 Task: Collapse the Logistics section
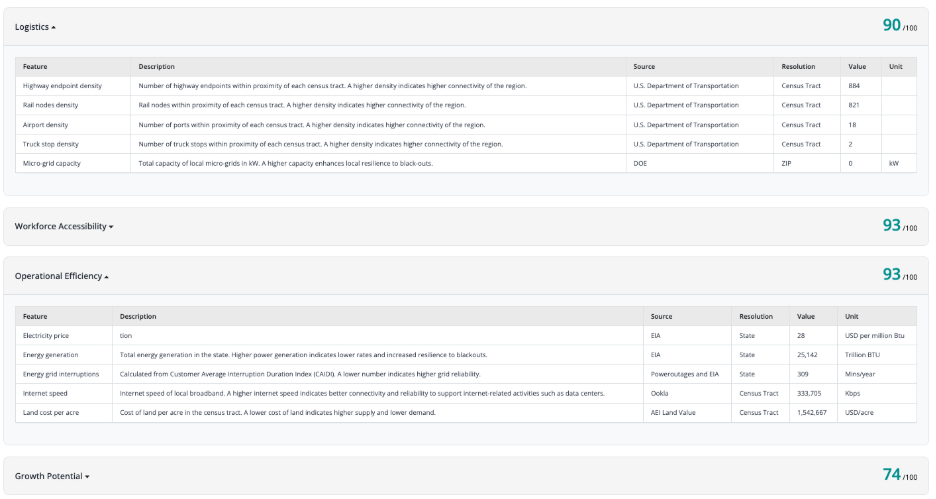click(x=35, y=27)
